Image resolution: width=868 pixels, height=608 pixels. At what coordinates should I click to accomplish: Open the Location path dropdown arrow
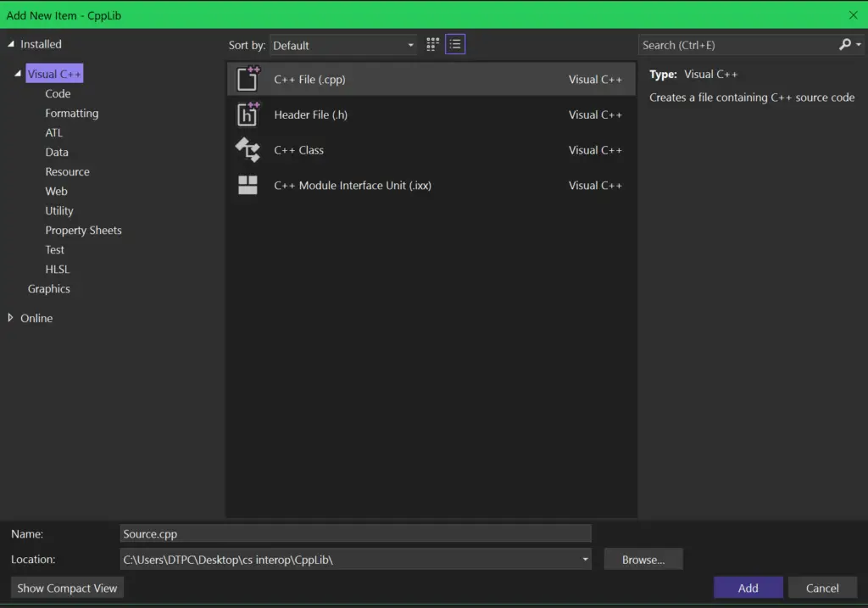coord(585,560)
